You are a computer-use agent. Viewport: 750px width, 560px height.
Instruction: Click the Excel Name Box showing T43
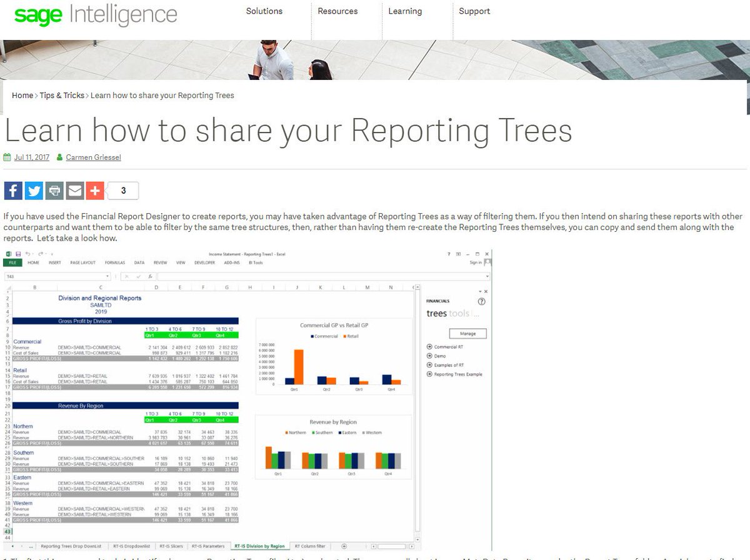pos(57,276)
